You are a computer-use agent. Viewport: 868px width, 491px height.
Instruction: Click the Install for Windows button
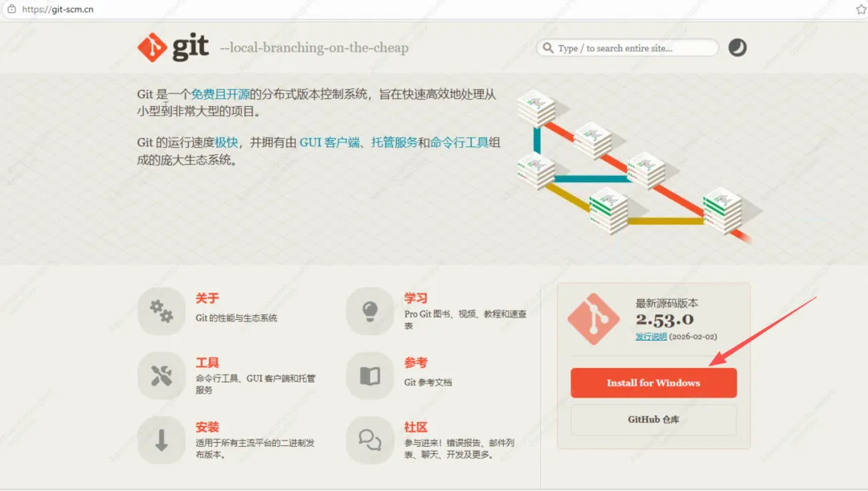pyautogui.click(x=653, y=383)
